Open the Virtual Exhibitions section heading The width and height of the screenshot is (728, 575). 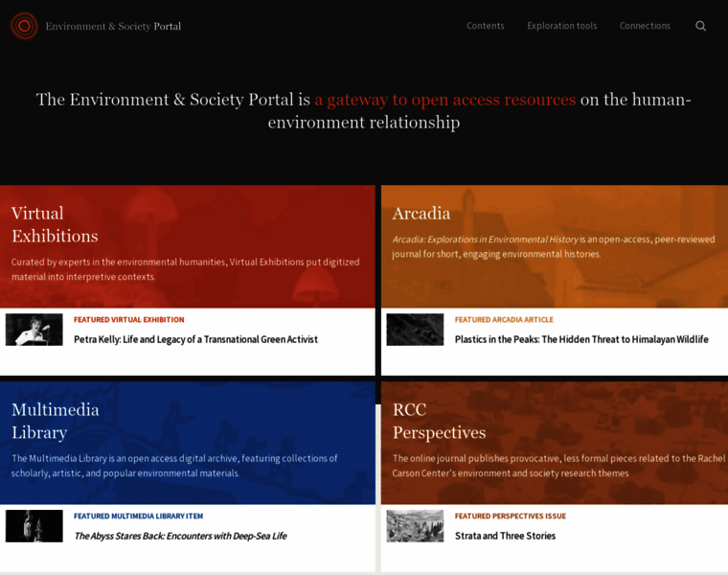[x=55, y=224]
